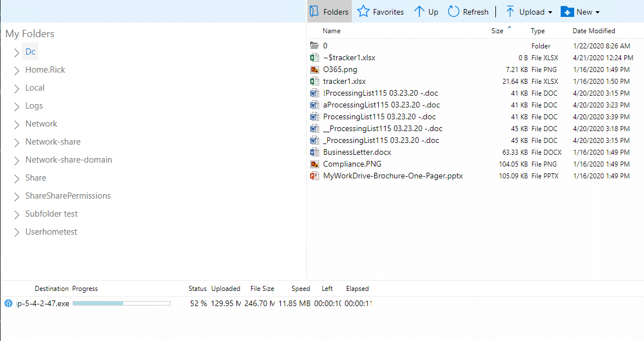Click the PowerPoint icon for MyWorkDrive brochure
The height and width of the screenshot is (341, 644).
click(x=315, y=176)
